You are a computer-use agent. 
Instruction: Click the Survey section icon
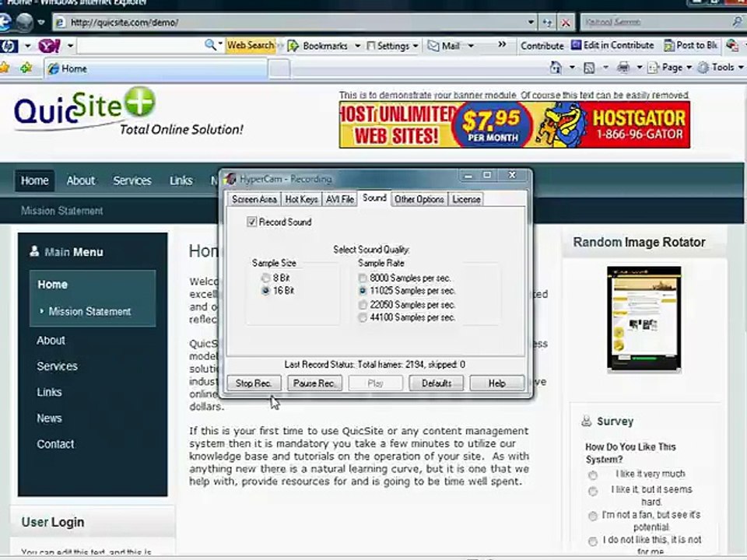tap(587, 421)
